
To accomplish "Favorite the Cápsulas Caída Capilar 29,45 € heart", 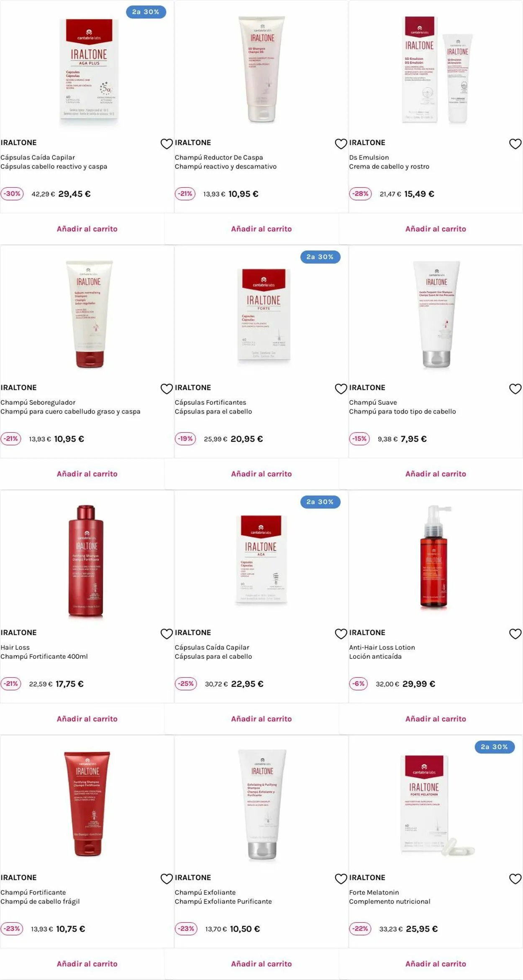I will (167, 144).
